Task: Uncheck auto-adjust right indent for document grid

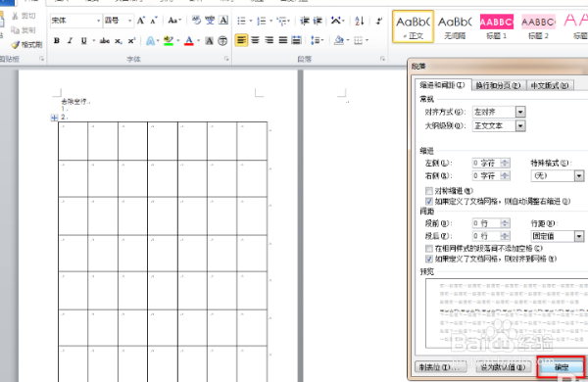Action: [429, 202]
